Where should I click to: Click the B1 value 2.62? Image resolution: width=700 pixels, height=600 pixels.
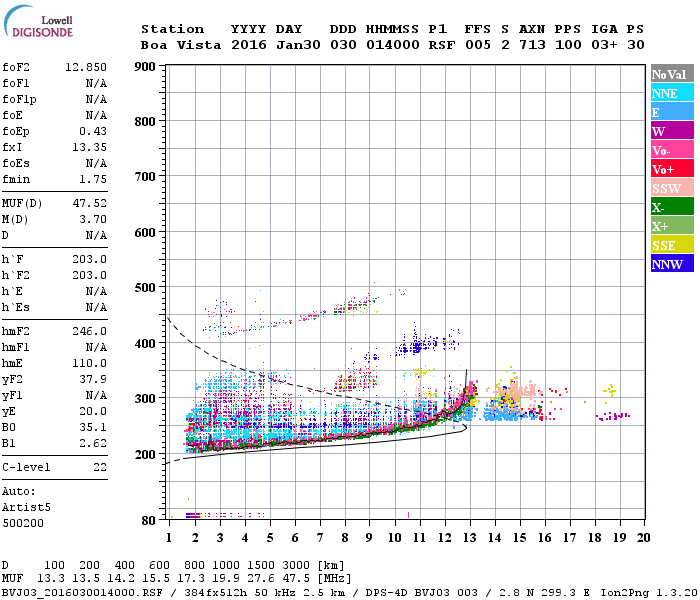point(93,443)
